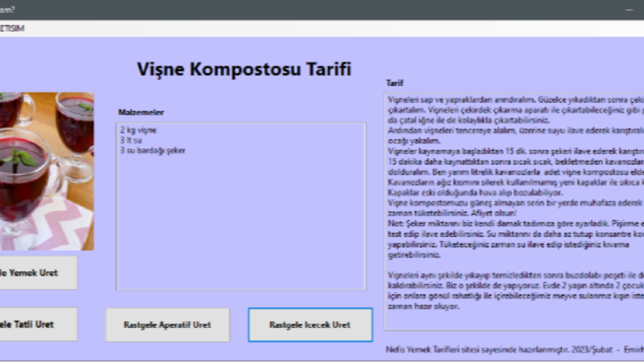Generate a random meal with Yemek Uret
Viewport: 644px width, 362px height.
38,273
